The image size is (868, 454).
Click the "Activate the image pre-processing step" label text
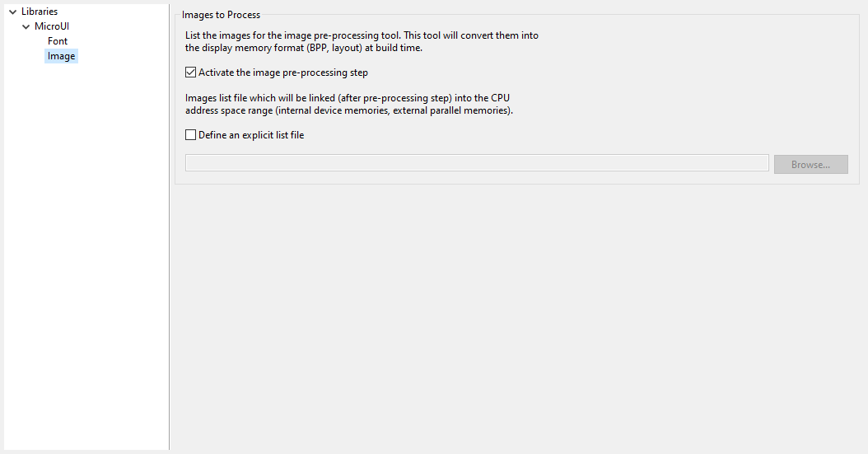click(282, 73)
